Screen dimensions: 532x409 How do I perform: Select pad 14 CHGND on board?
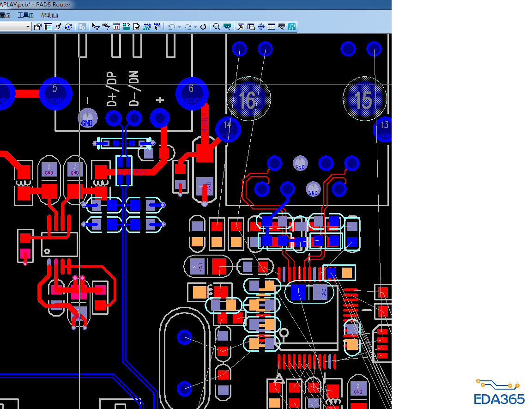click(x=228, y=129)
